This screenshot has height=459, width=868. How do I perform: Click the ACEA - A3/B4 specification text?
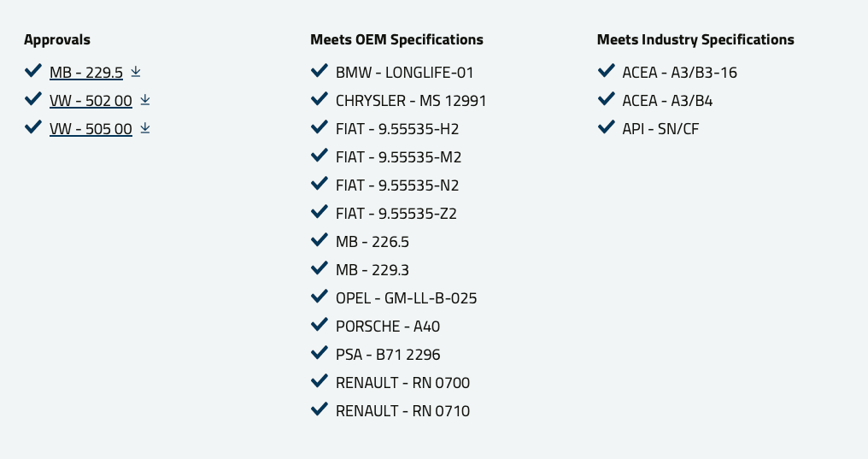667,101
